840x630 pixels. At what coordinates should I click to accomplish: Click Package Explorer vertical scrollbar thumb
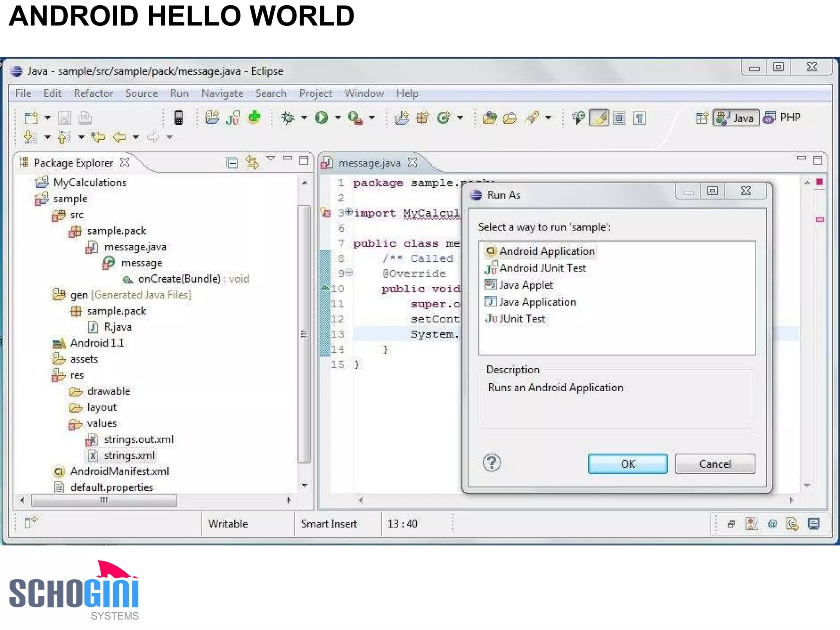point(304,333)
